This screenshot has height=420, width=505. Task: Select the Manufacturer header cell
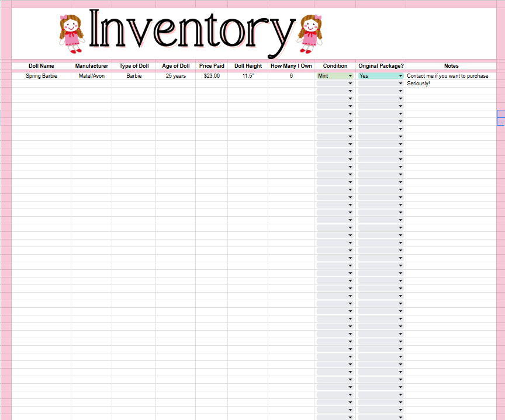tap(91, 65)
